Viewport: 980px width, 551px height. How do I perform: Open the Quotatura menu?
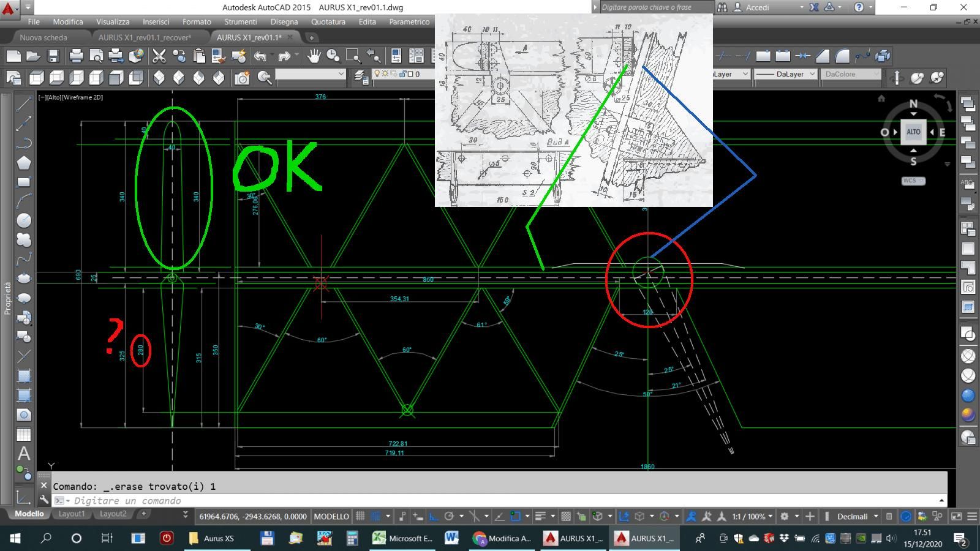(x=328, y=21)
